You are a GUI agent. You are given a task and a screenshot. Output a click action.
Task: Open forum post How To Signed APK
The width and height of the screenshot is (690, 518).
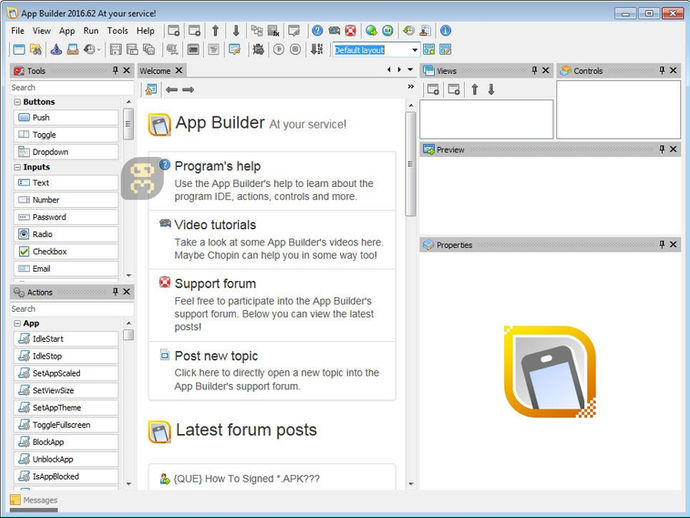tap(246, 479)
